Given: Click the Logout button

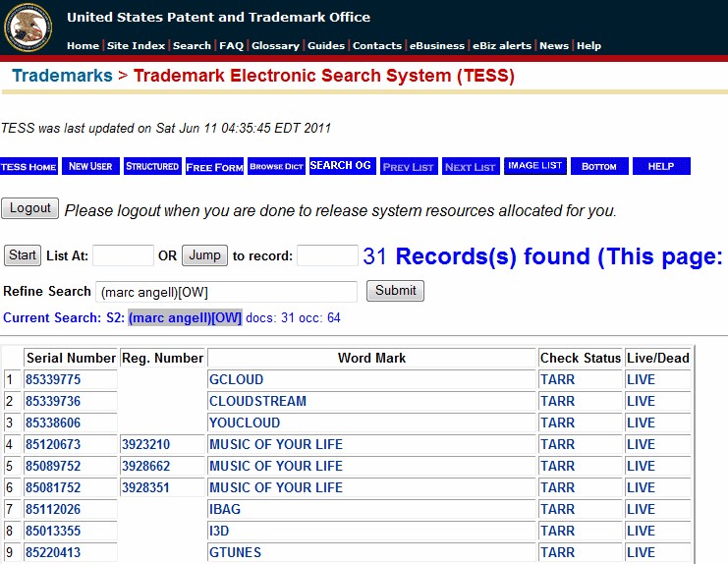Looking at the screenshot, I should 30,208.
